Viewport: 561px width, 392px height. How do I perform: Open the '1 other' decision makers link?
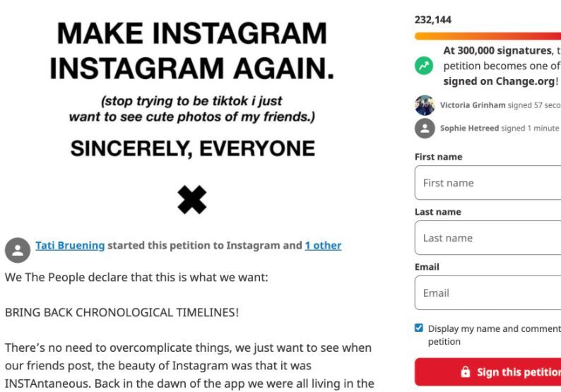pyautogui.click(x=323, y=246)
